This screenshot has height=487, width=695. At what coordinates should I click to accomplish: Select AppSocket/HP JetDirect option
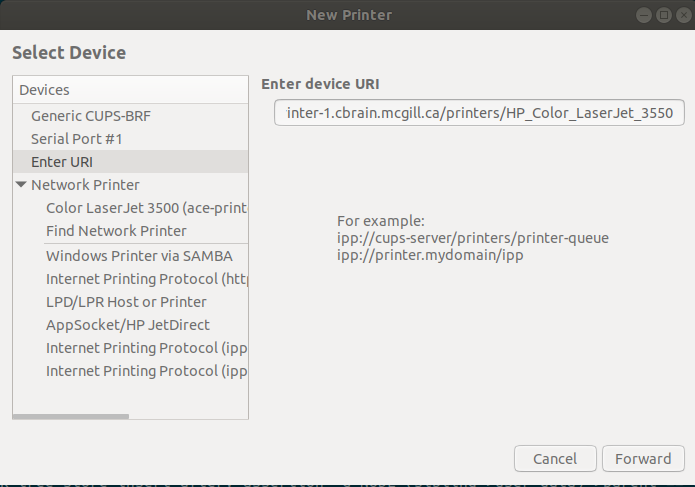click(128, 325)
